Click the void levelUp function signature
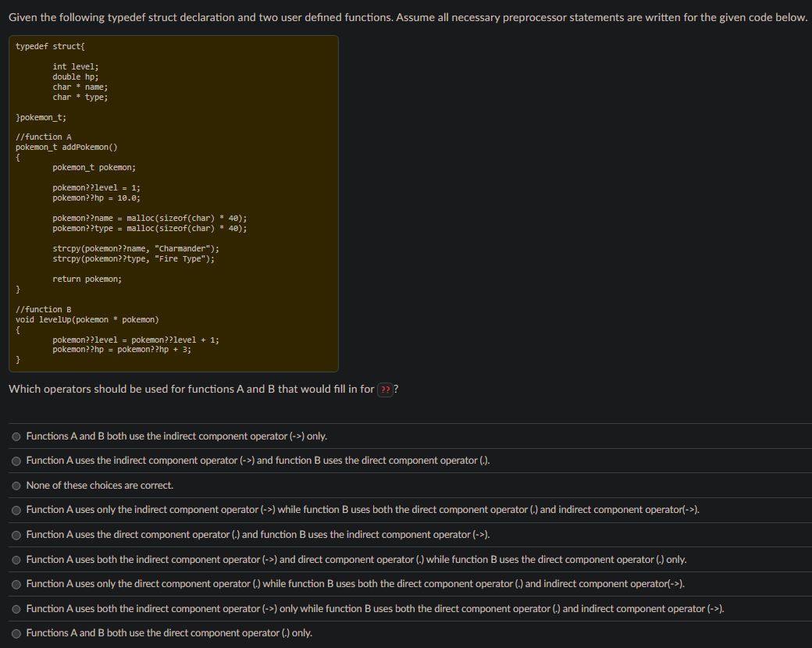Screen dimensions: 812x648 coord(88,319)
